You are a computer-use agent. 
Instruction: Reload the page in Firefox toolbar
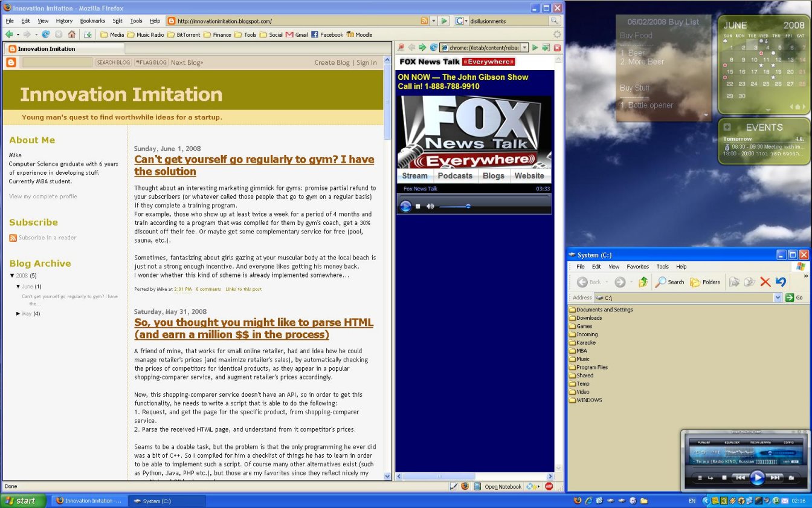tap(45, 34)
